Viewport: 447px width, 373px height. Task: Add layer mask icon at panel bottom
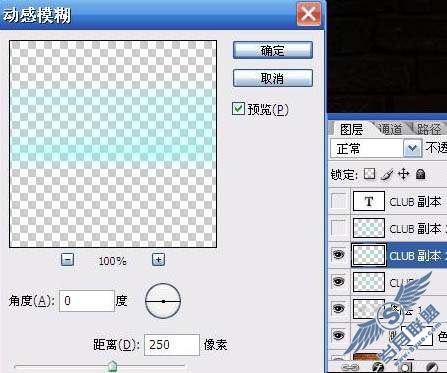(x=405, y=368)
